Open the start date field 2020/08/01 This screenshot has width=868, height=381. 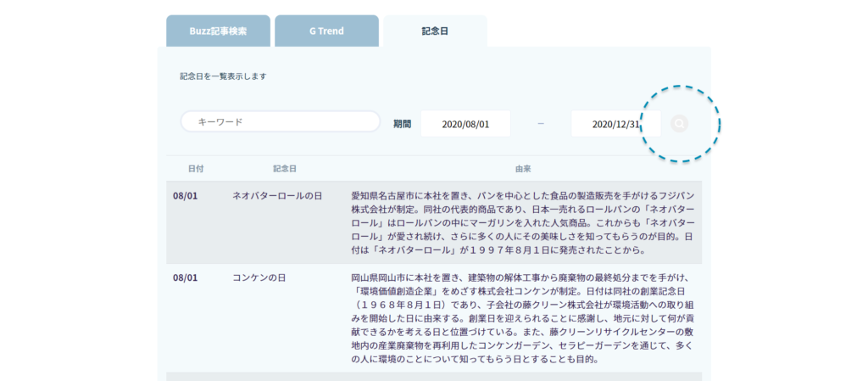(x=465, y=124)
